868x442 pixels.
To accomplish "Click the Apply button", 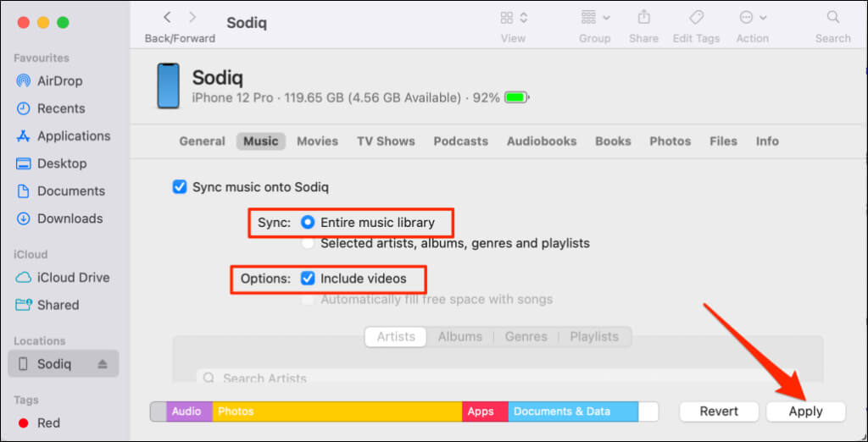I will pyautogui.click(x=805, y=412).
